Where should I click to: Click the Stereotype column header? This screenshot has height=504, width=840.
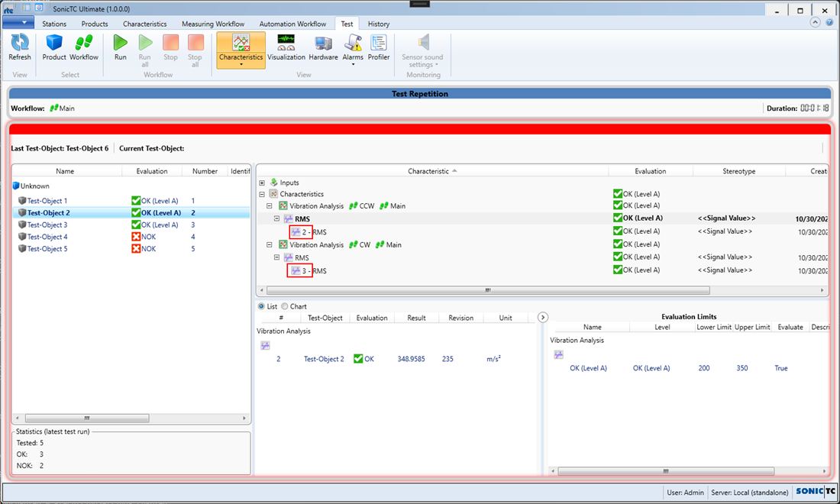(x=738, y=171)
